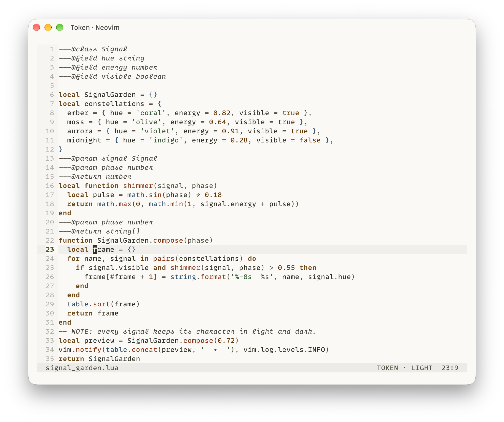Click the NOTE comment on line 32
Screen dimensions: 504x422
click(187, 331)
